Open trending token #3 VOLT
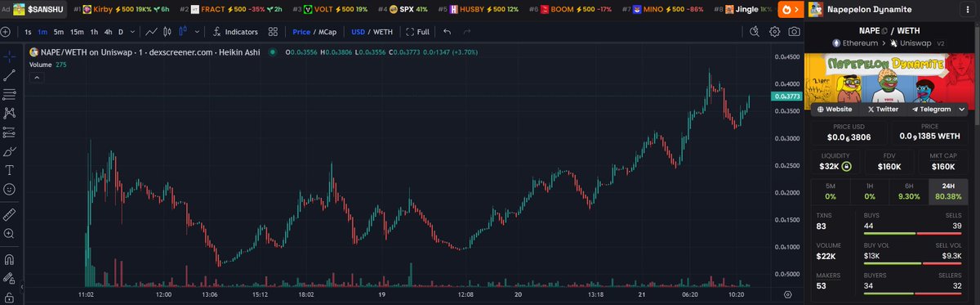980x305 pixels. 330,9
